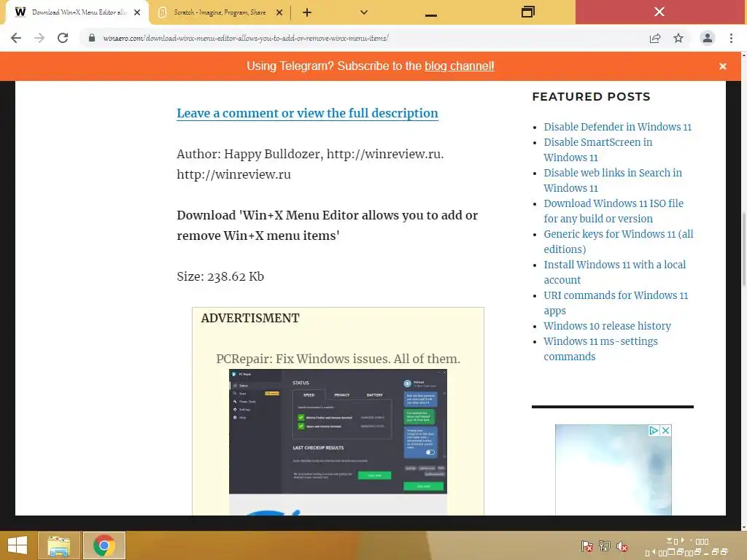Click the network tray icon

[x=605, y=546]
